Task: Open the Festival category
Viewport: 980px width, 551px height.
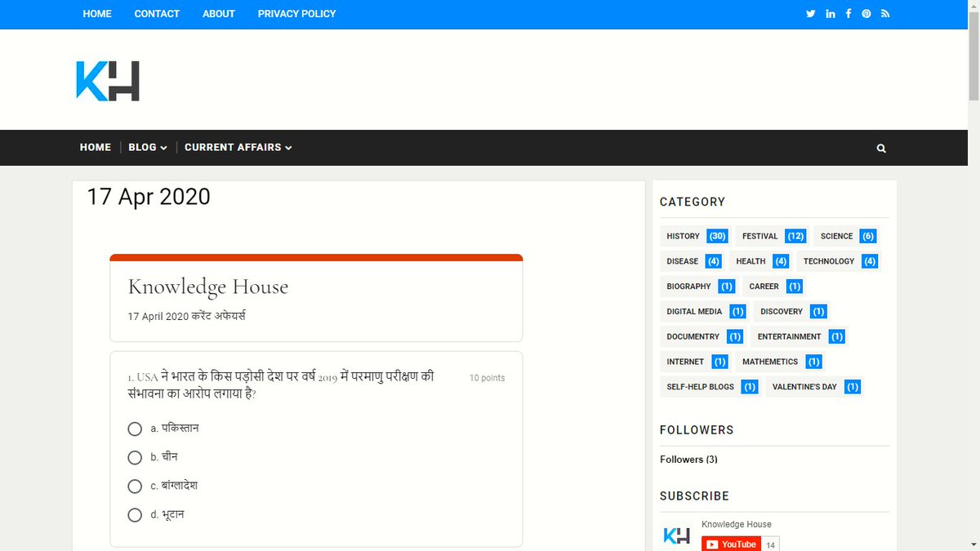Action: point(772,236)
